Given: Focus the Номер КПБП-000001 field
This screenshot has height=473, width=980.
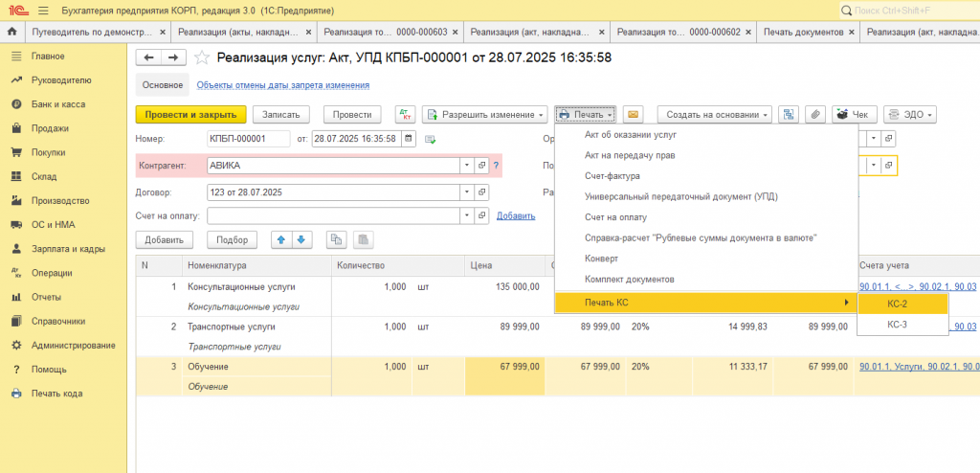Looking at the screenshot, I should pyautogui.click(x=248, y=138).
